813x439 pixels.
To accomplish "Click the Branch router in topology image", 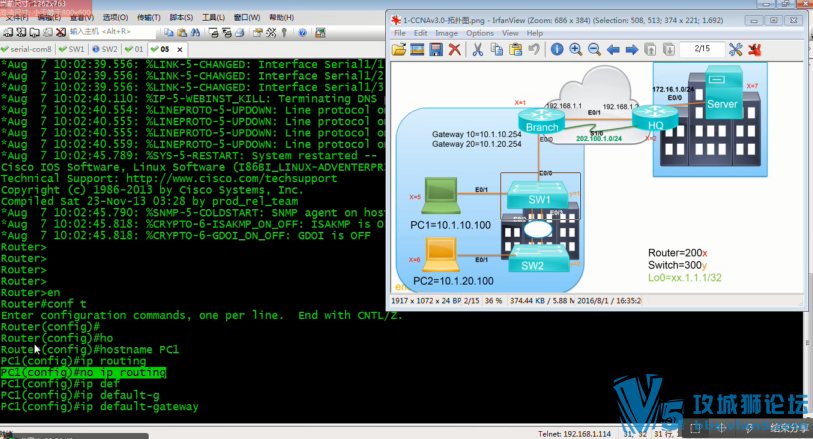I will tap(541, 122).
